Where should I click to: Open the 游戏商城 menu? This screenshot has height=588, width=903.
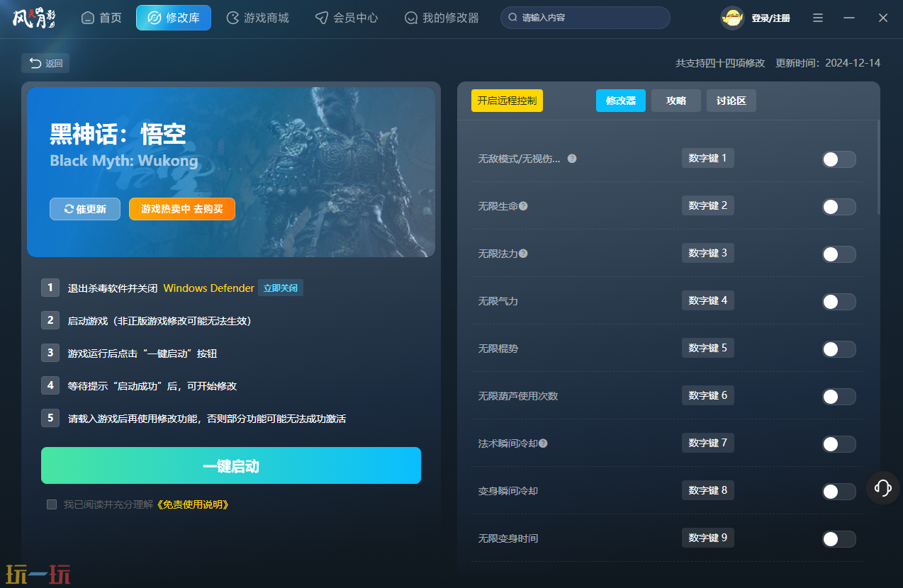pyautogui.click(x=257, y=18)
